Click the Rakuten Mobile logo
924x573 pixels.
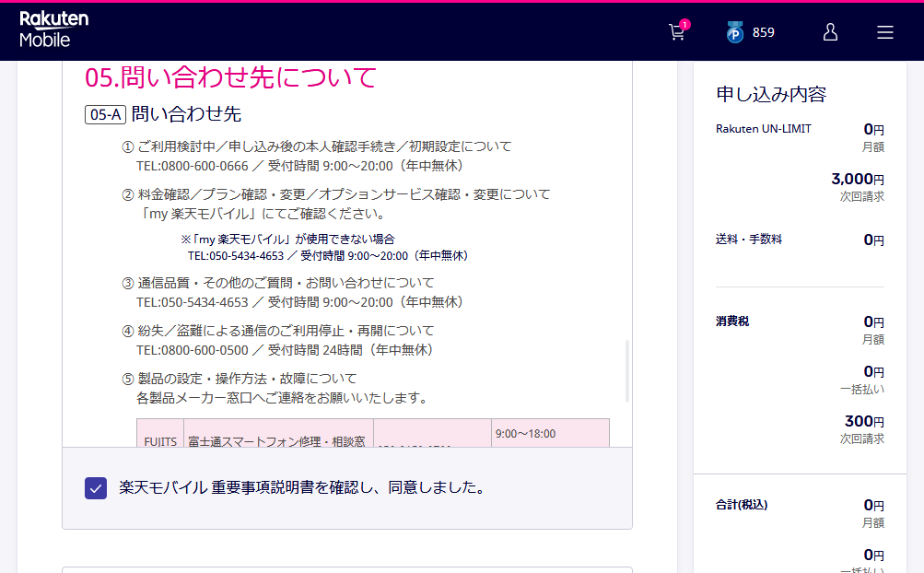(x=53, y=29)
